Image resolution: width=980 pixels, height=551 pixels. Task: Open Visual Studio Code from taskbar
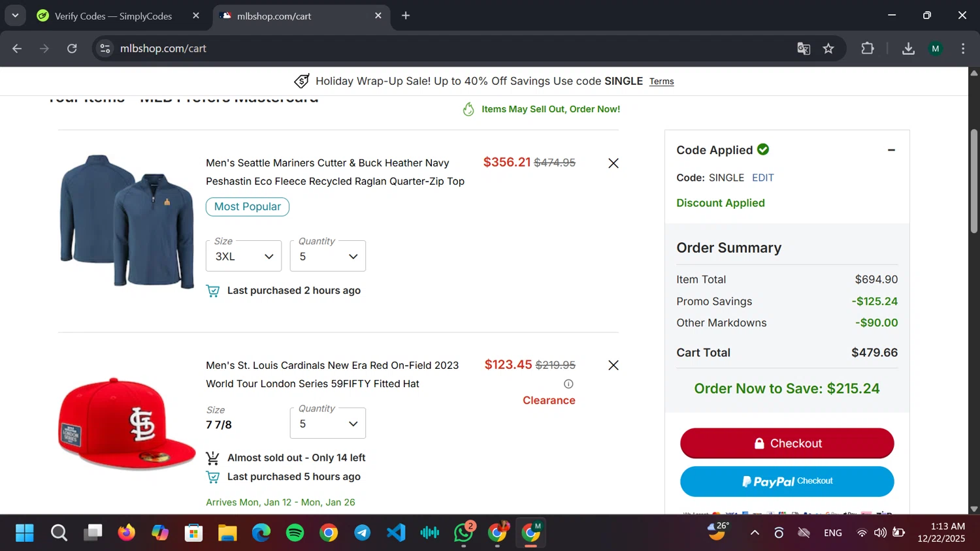396,533
